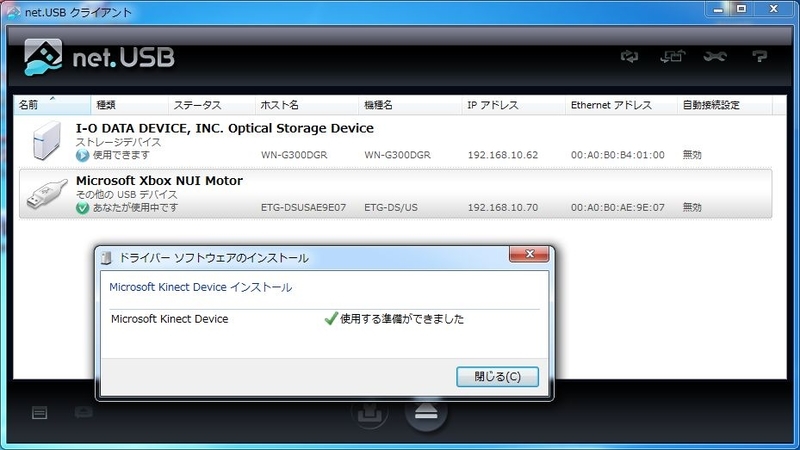The image size is (800, 450).
Task: Click 無効 in Xbox NUI Motor row
Action: [x=692, y=208]
